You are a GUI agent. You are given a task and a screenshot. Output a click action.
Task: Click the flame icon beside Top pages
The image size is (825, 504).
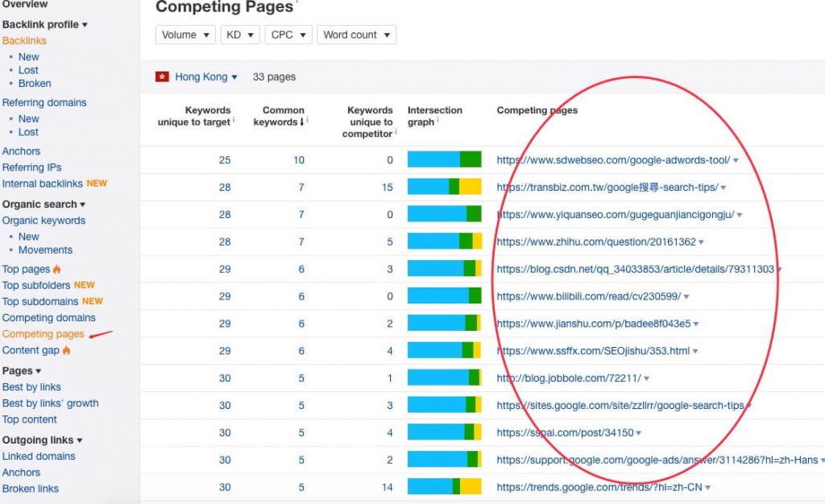[57, 269]
